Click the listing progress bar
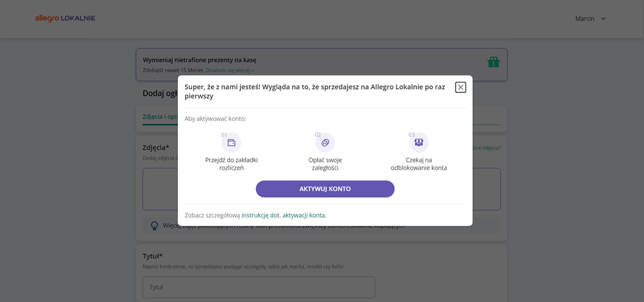 click(x=487, y=125)
